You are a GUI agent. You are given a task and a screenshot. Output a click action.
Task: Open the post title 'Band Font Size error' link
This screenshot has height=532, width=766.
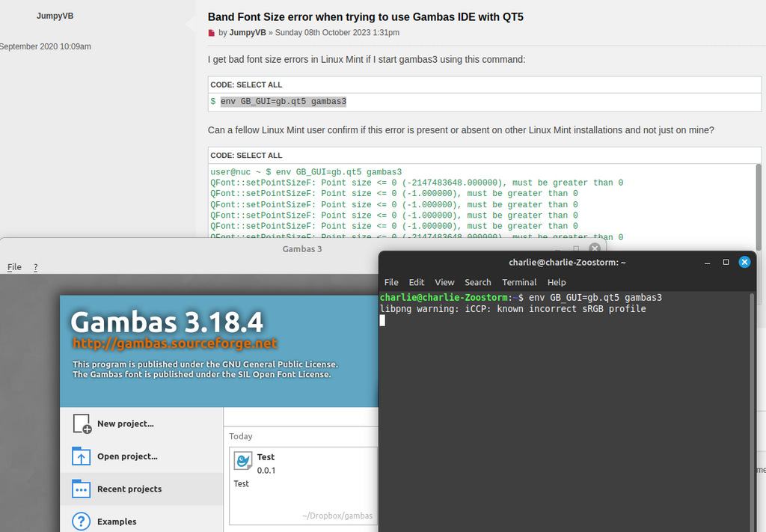[365, 17]
